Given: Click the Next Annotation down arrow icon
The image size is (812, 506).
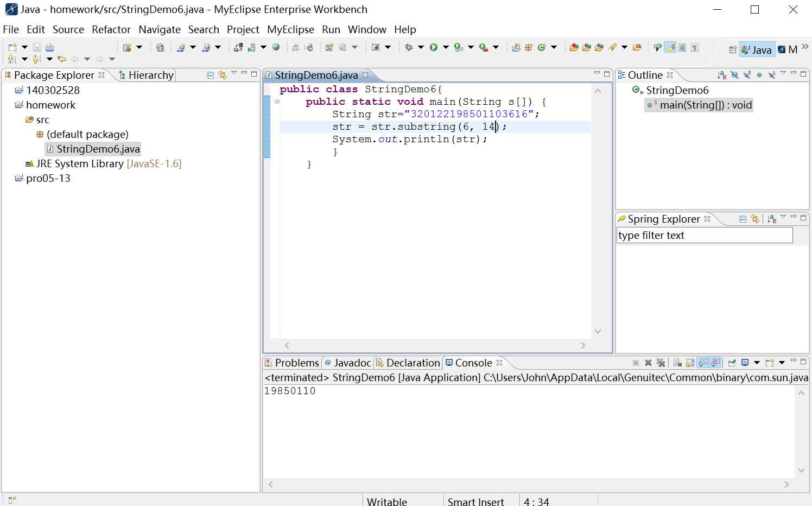Looking at the screenshot, I should tap(11, 59).
